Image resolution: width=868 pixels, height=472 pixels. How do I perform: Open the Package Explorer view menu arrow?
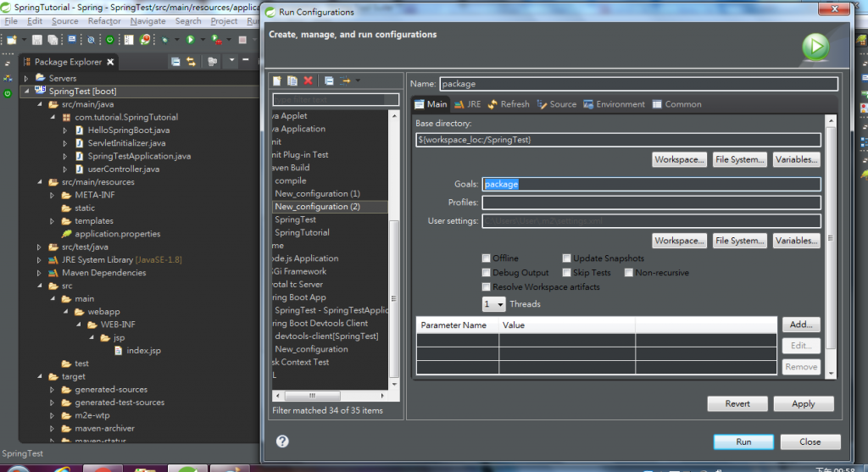[231, 60]
